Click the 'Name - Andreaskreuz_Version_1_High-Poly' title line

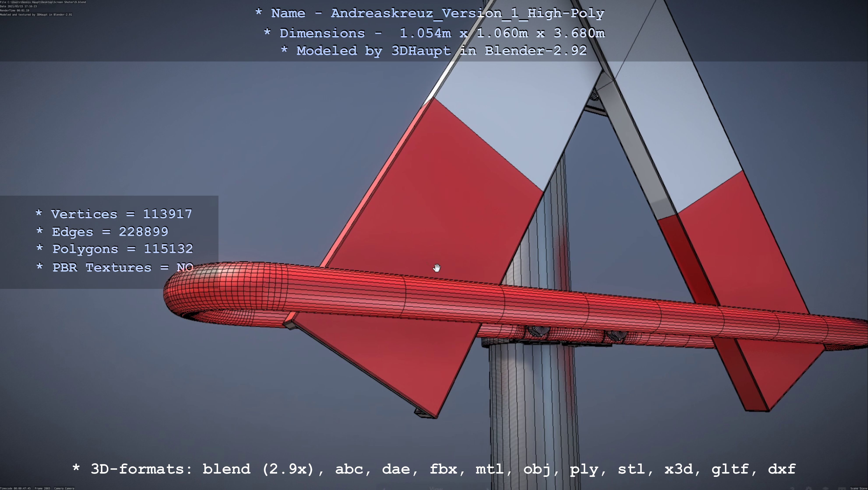point(430,14)
